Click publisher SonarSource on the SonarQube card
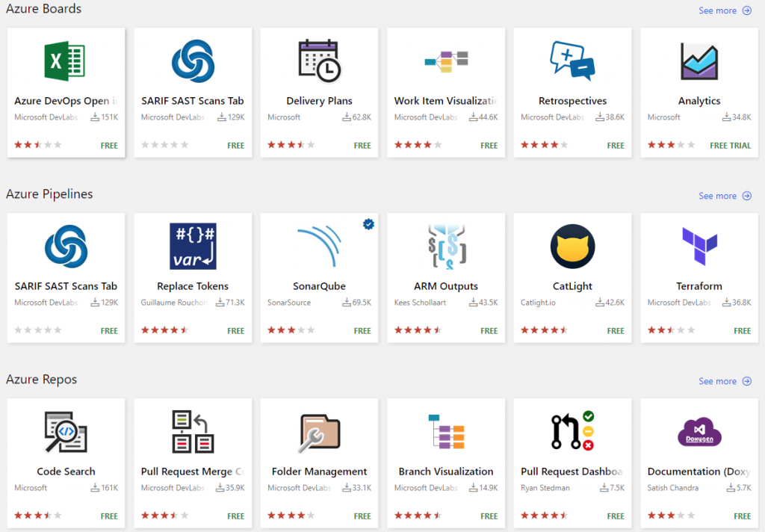 (289, 303)
